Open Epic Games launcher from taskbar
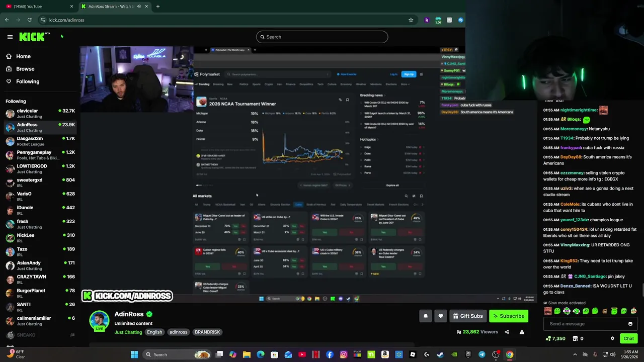Screen dimensions: 644x362 [468, 354]
